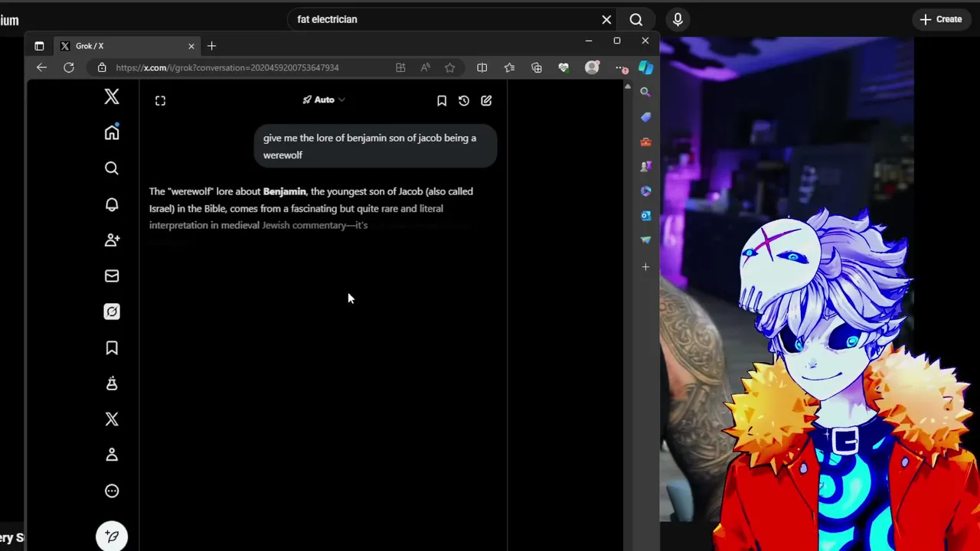Image resolution: width=980 pixels, height=551 pixels.
Task: Open browser Collections icon
Action: [537, 67]
